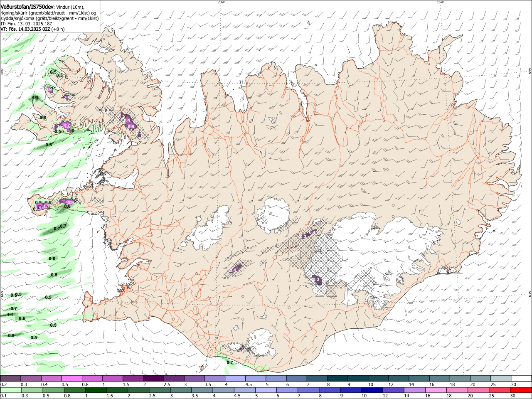Screen dimensions: 532x399
Task: Click the bright red 30 mm legend swatch
Action: tap(521, 390)
